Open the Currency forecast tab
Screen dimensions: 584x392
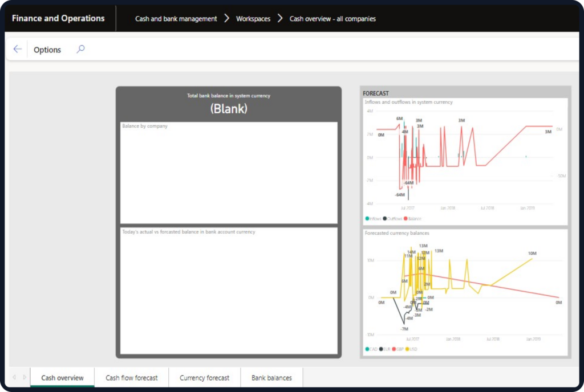[205, 378]
